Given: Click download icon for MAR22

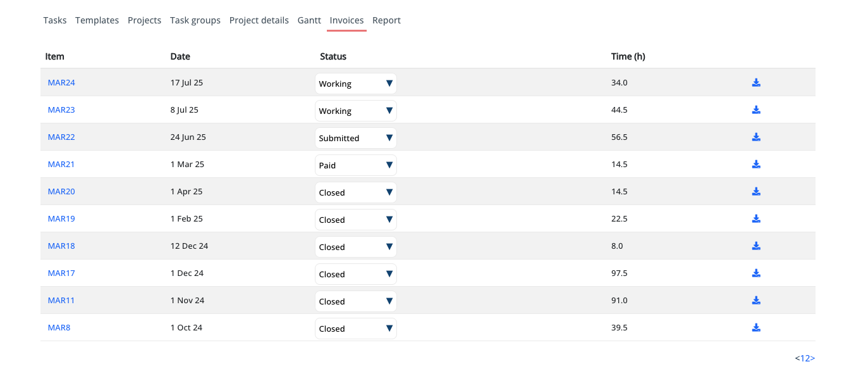Looking at the screenshot, I should tap(755, 137).
